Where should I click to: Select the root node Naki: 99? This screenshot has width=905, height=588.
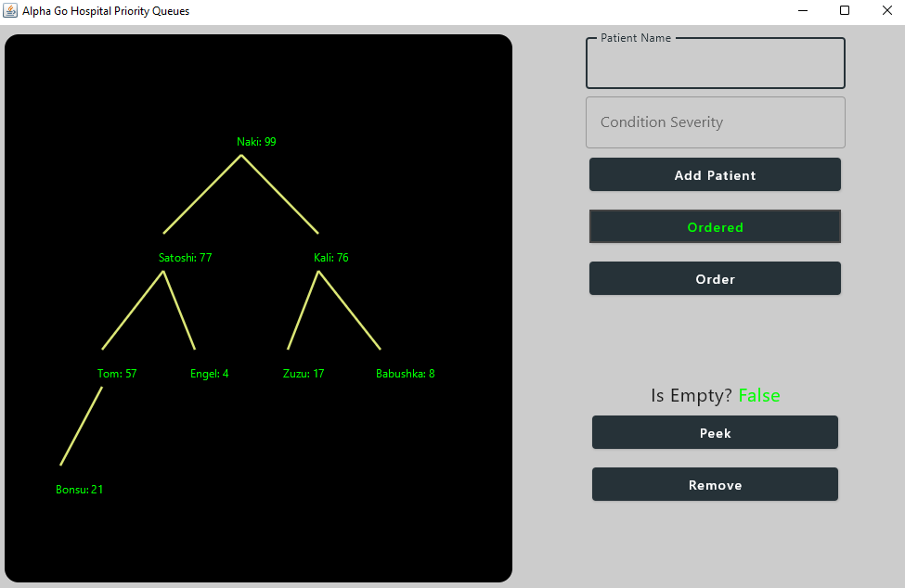click(x=256, y=142)
